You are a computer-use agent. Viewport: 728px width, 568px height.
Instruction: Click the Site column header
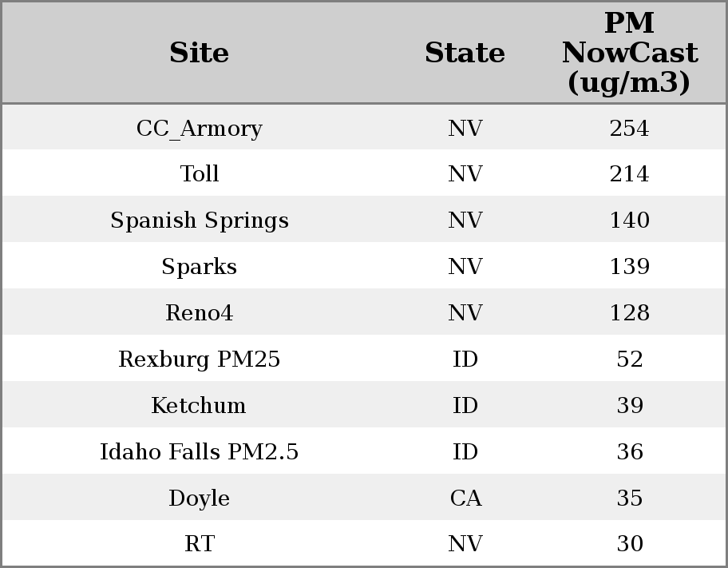pyautogui.click(x=199, y=53)
